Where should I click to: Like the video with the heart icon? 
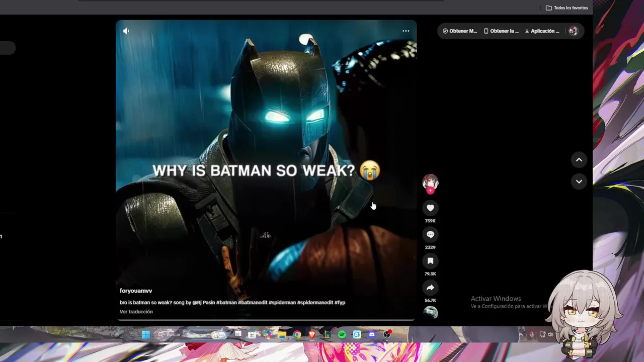tap(430, 208)
